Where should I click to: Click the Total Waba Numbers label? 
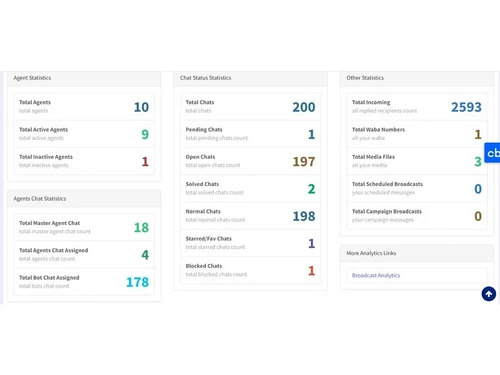click(378, 130)
